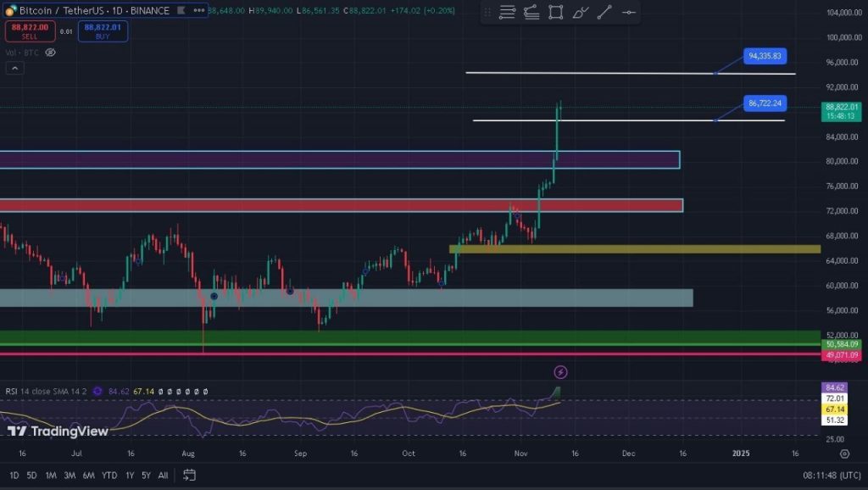Image resolution: width=868 pixels, height=490 pixels.
Task: Choose the brush drawing tool
Action: pyautogui.click(x=581, y=13)
